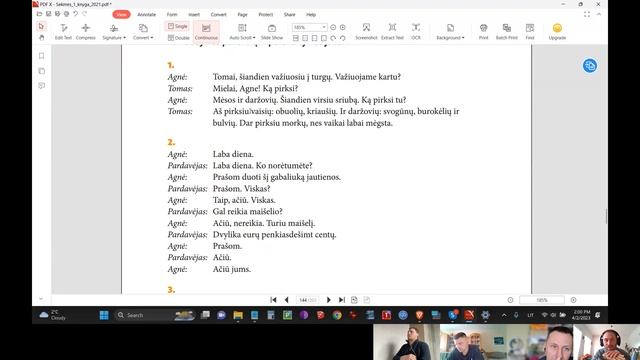Go to the first page
The width and height of the screenshot is (640, 360).
[273, 300]
